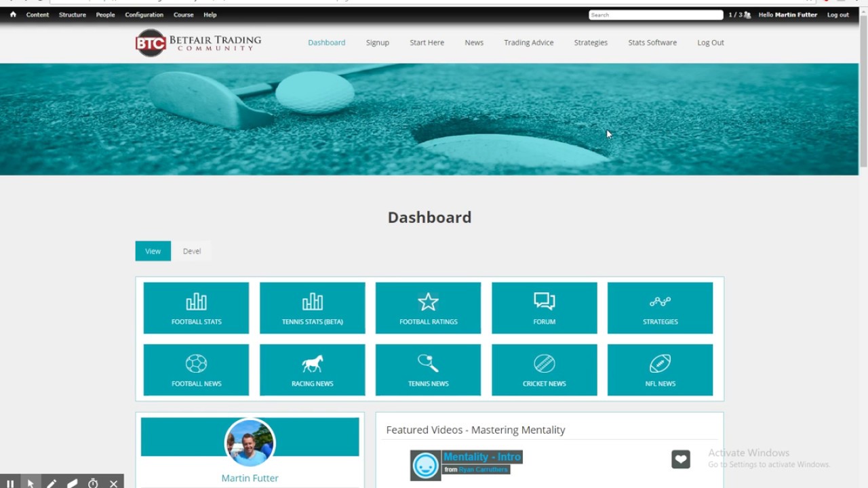Click the pause recording icon

click(x=10, y=483)
